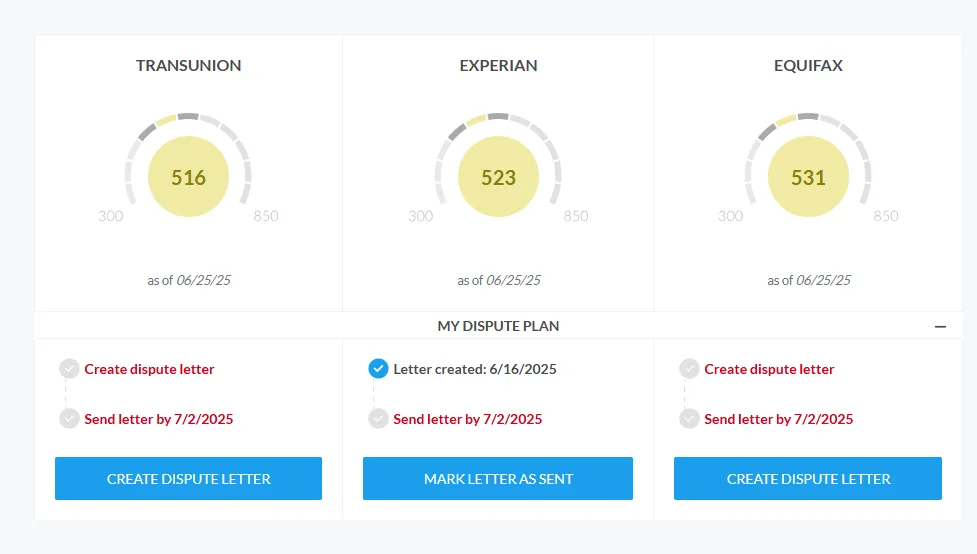977x554 pixels.
Task: Click Equifax as of 06/25/25 date
Action: [809, 280]
